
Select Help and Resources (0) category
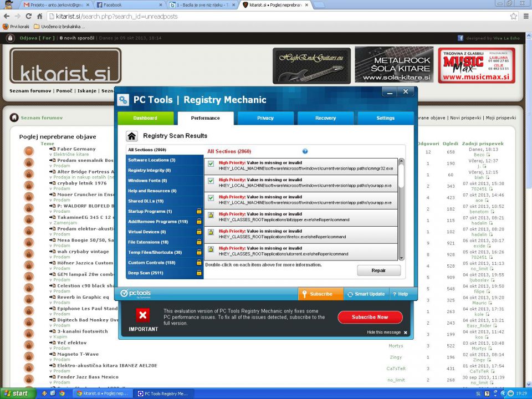click(165, 191)
